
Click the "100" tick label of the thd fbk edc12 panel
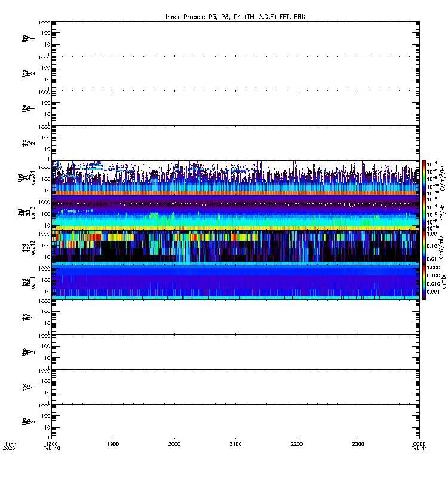(x=46, y=246)
